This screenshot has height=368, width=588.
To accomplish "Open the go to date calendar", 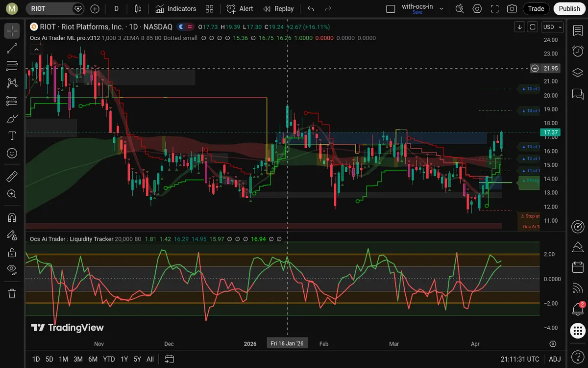I will 169,359.
